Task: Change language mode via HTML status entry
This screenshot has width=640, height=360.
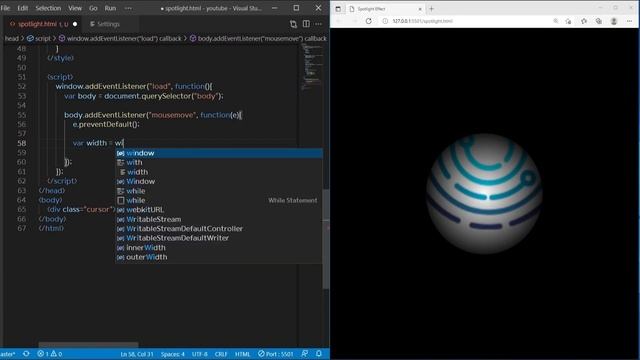Action: tap(242, 354)
